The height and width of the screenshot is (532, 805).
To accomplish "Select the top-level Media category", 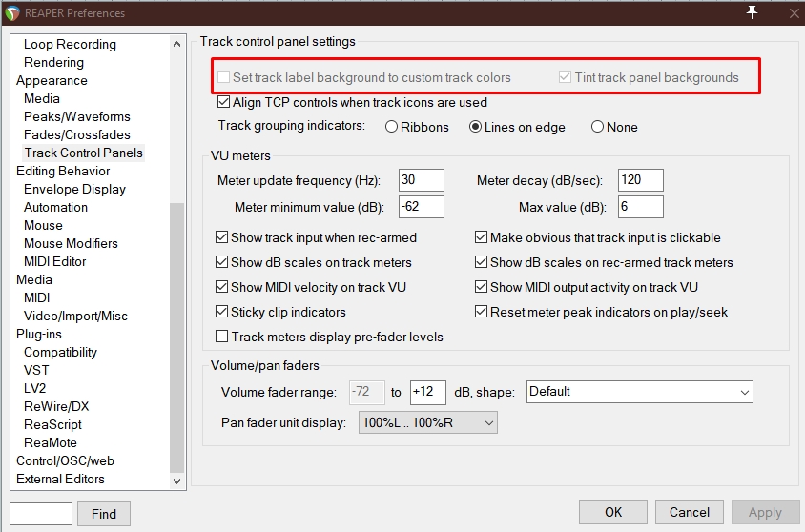I will coord(34,279).
